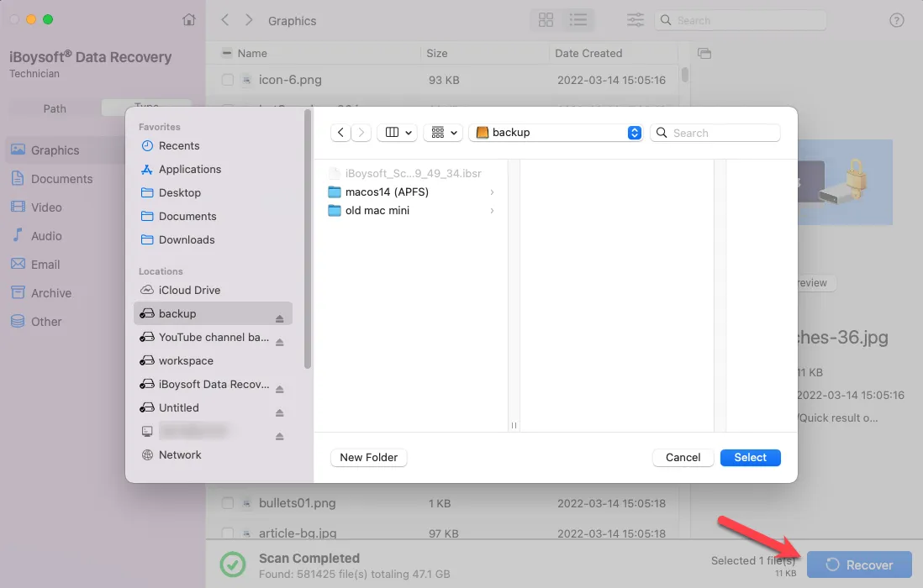Open column view options dropdown

(398, 133)
